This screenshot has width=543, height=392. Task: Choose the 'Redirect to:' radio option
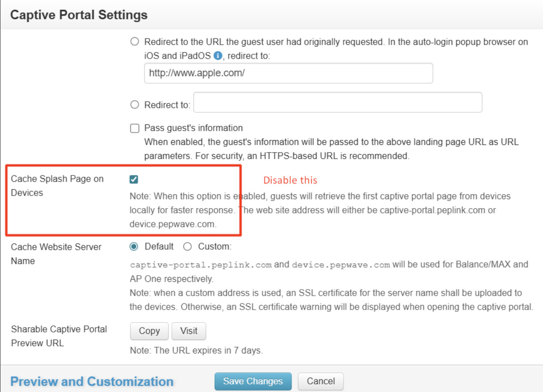(x=135, y=105)
